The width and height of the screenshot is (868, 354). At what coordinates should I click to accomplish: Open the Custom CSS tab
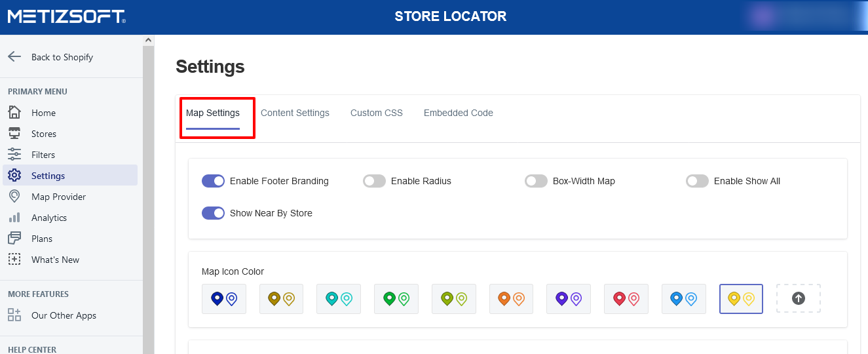(377, 113)
